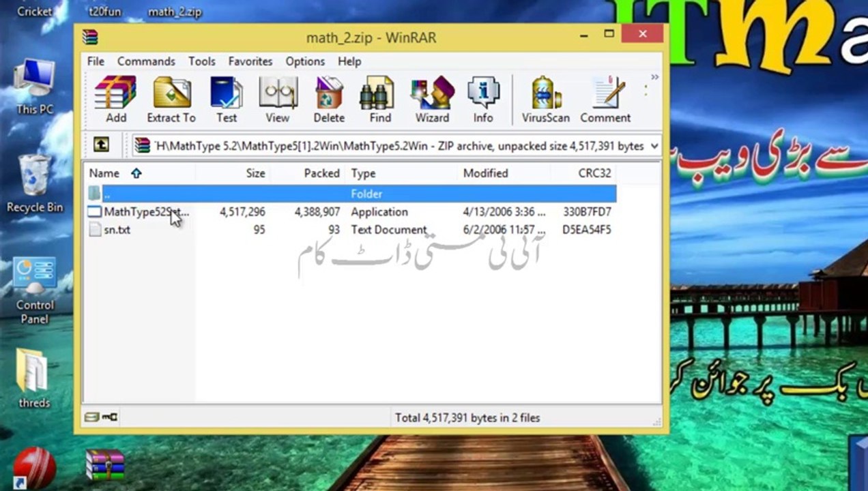
Task: Sort by the Modified column header
Action: pyautogui.click(x=485, y=173)
